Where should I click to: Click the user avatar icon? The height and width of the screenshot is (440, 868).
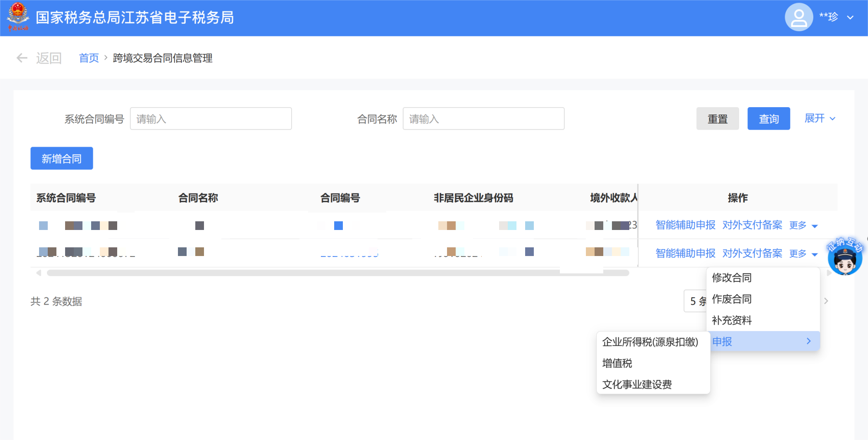tap(798, 17)
